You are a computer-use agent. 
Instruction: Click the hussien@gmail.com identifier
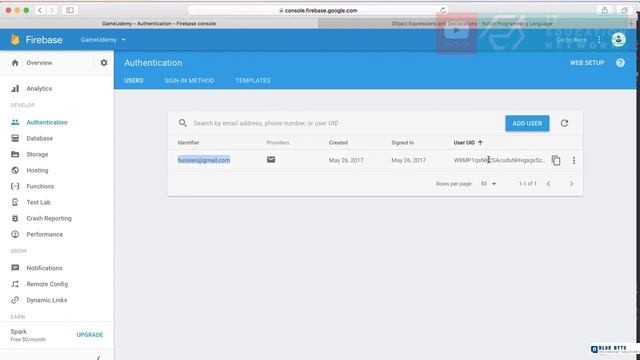204,160
